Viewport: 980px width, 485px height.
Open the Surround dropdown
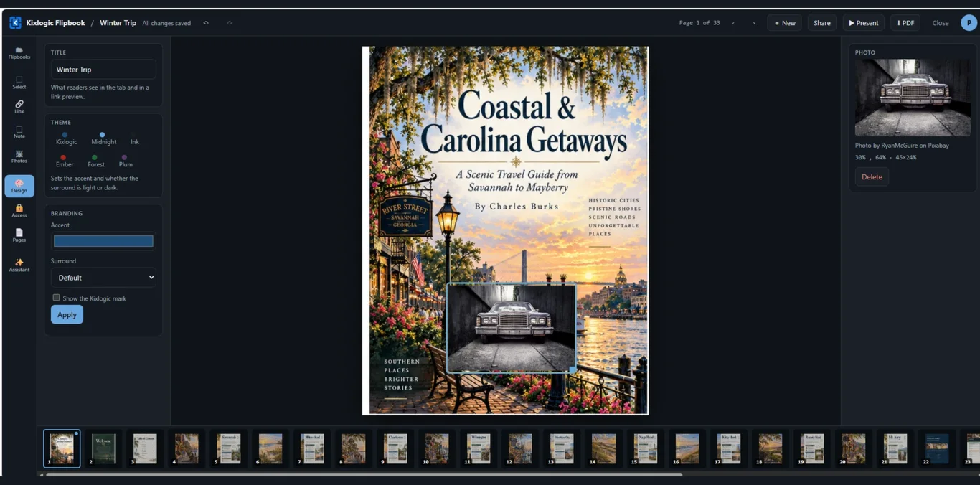point(103,278)
